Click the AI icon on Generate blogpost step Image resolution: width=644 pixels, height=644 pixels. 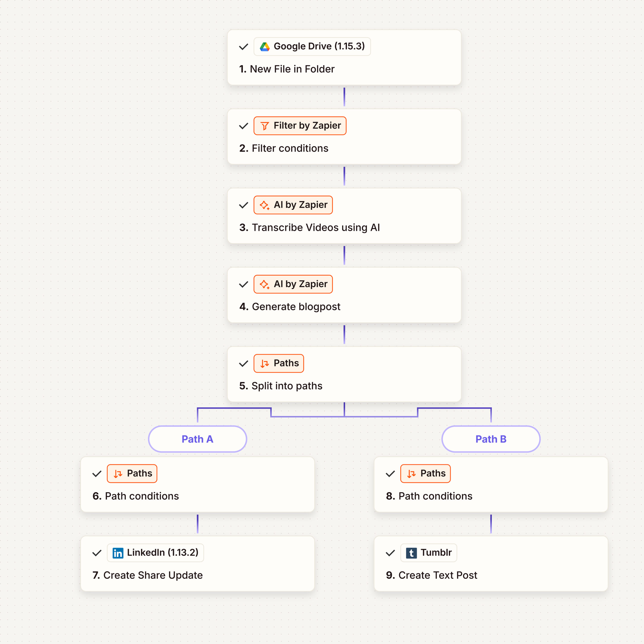(x=265, y=284)
